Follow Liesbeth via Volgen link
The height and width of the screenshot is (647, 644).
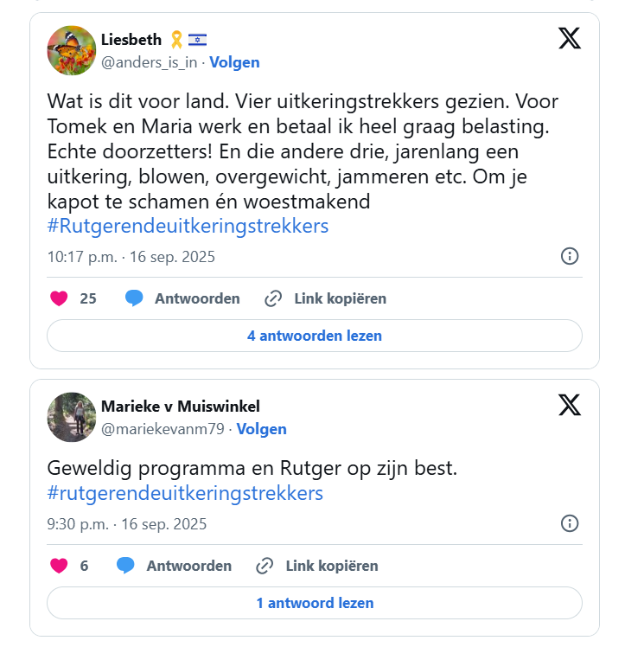tap(234, 62)
